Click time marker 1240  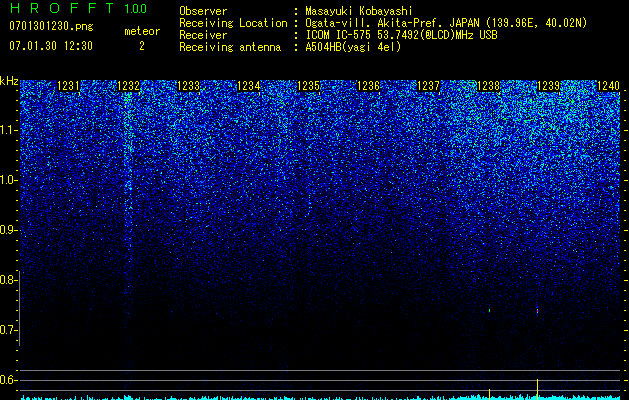pos(609,86)
